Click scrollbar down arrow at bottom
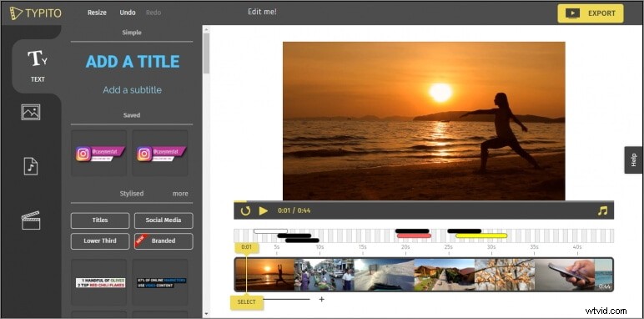The height and width of the screenshot is (319, 644). coord(206,314)
